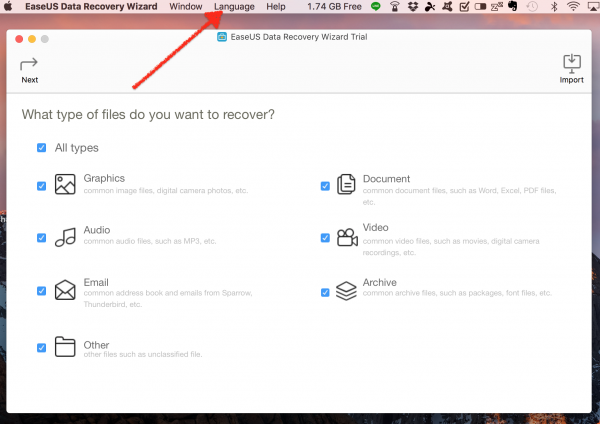Click 'common archive files' description text

tap(457, 293)
